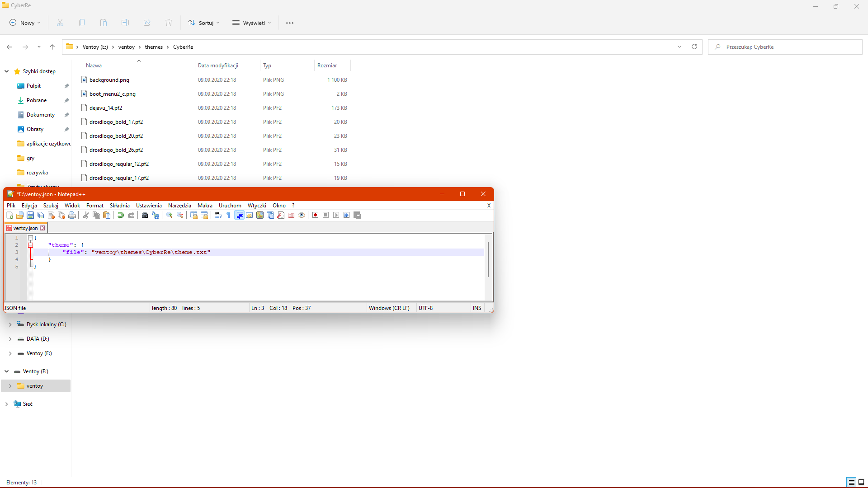Image resolution: width=868 pixels, height=488 pixels.
Task: Collapse the fold marker on line 2
Action: (x=31, y=245)
